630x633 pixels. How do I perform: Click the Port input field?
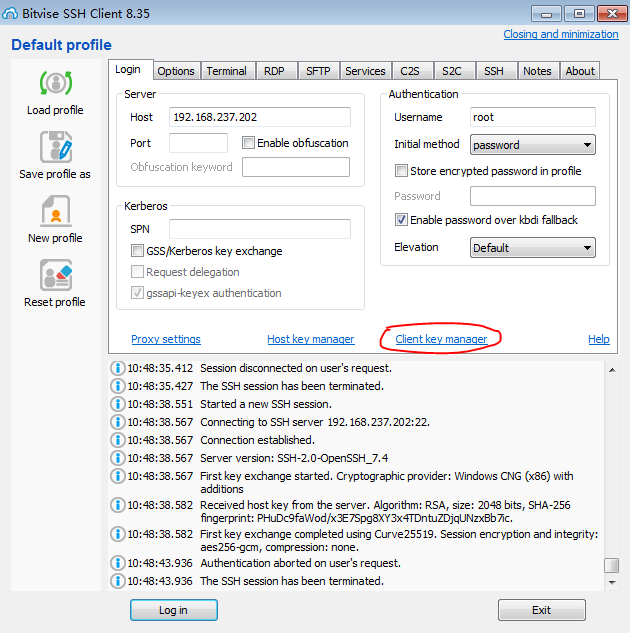pos(198,143)
